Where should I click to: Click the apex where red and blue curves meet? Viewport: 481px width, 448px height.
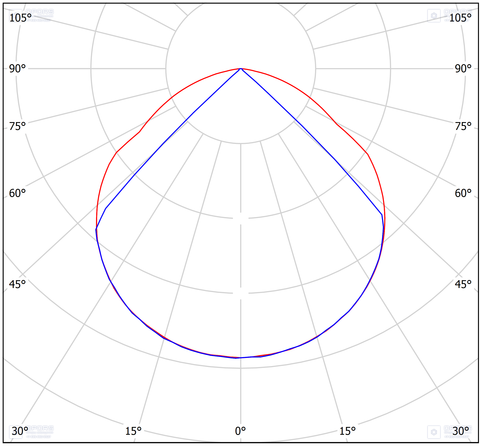(241, 69)
